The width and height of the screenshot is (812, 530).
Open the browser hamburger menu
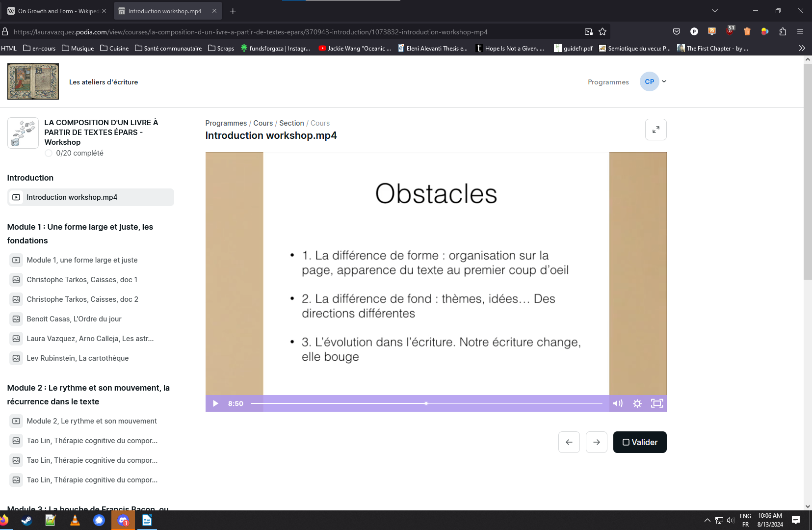800,32
